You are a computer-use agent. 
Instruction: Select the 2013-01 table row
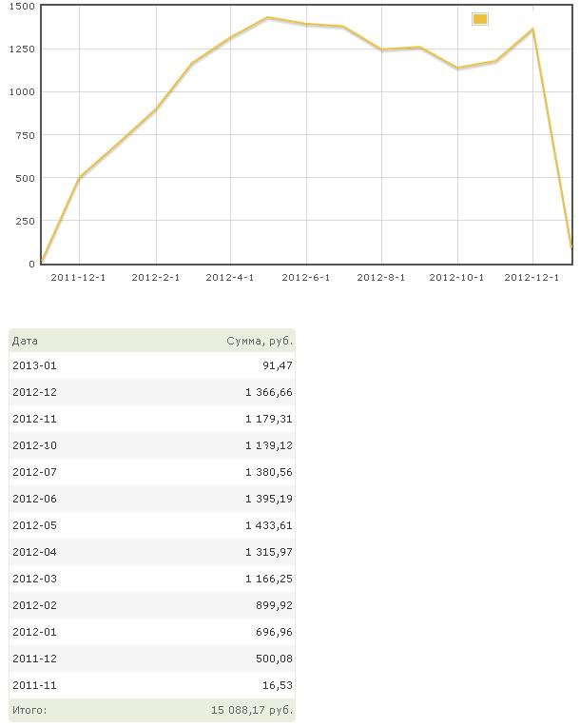coord(152,365)
